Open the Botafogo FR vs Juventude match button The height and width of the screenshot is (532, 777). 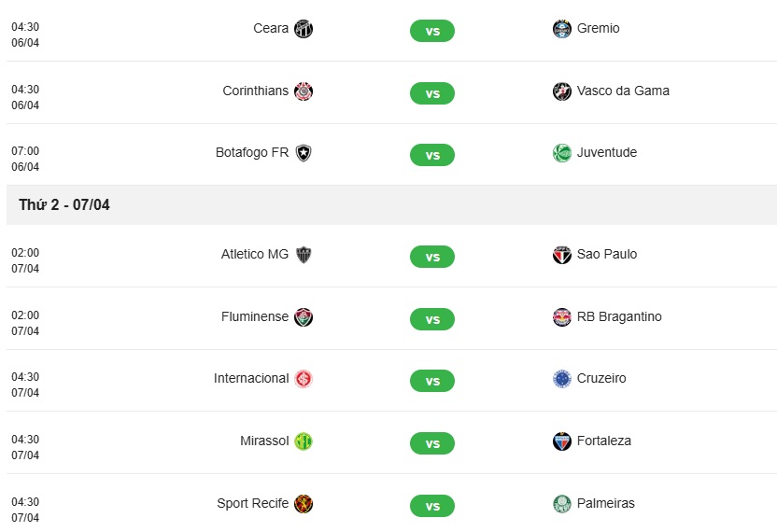(x=432, y=155)
